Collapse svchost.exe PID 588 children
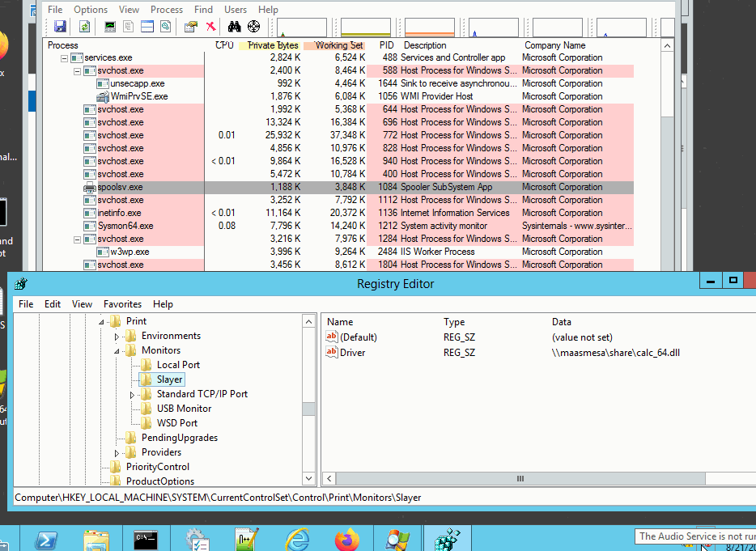This screenshot has width=756, height=551. (77, 71)
